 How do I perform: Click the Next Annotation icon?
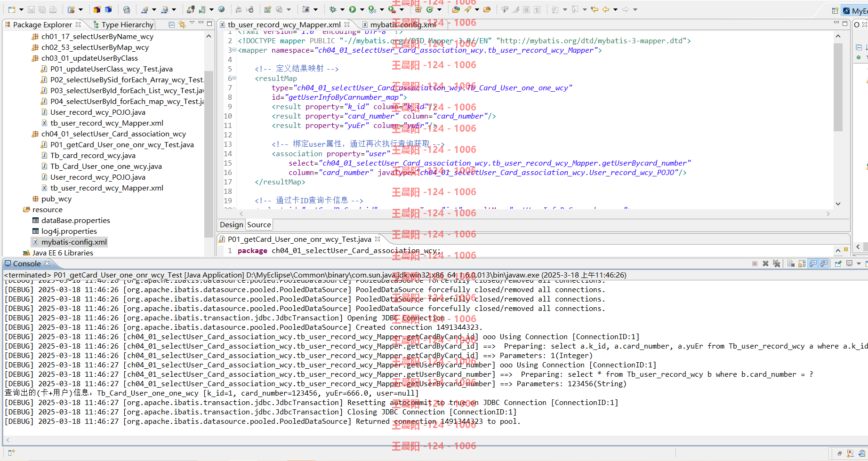(555, 9)
